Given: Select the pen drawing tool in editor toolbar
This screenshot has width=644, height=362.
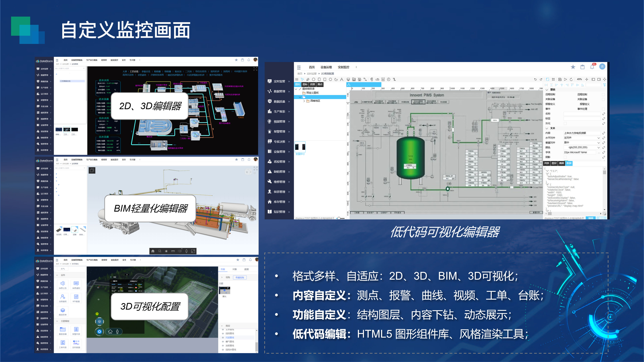Looking at the screenshot, I should point(308,79).
